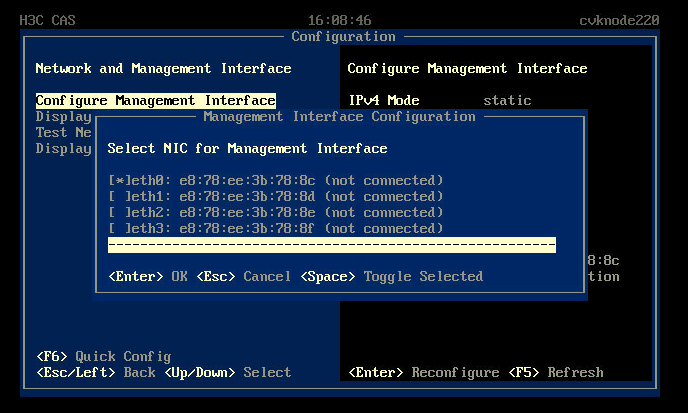Go back using <Esc/Left> Back

point(95,373)
